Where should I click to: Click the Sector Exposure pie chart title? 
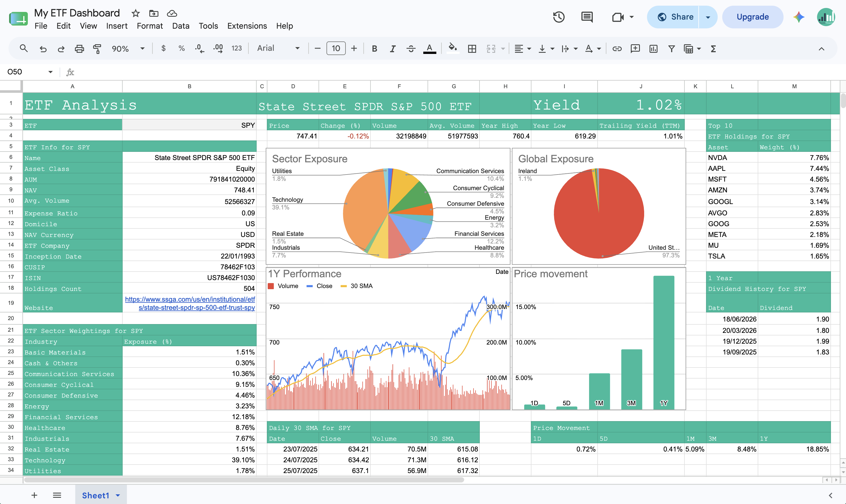pos(309,159)
